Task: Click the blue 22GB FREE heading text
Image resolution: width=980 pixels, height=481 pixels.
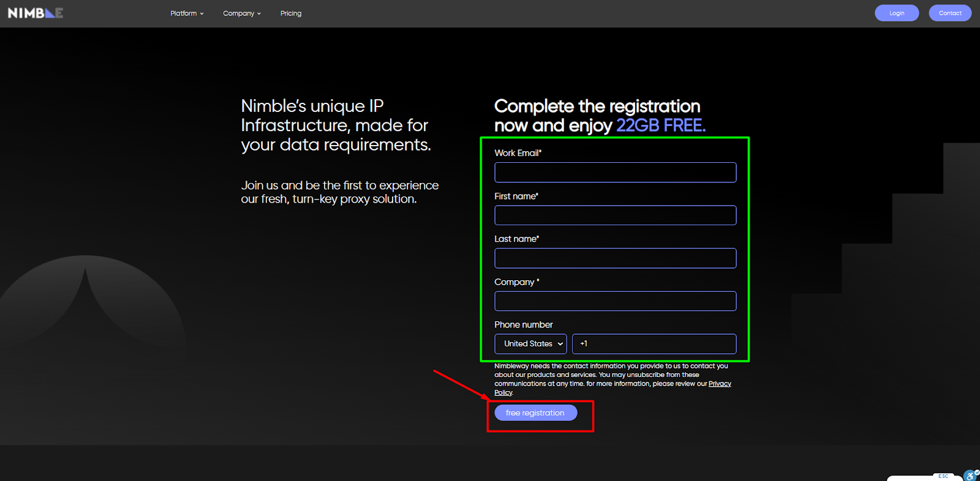Action: pos(660,125)
